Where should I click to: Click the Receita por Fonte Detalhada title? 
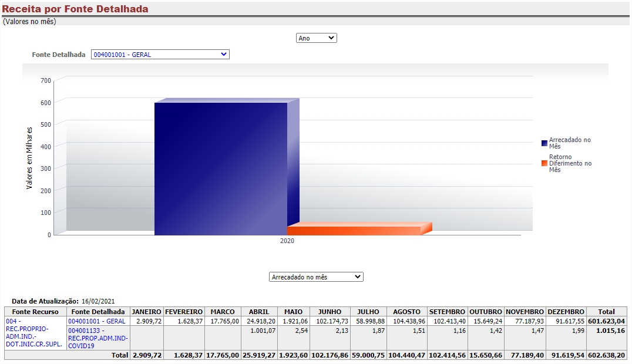(x=75, y=9)
